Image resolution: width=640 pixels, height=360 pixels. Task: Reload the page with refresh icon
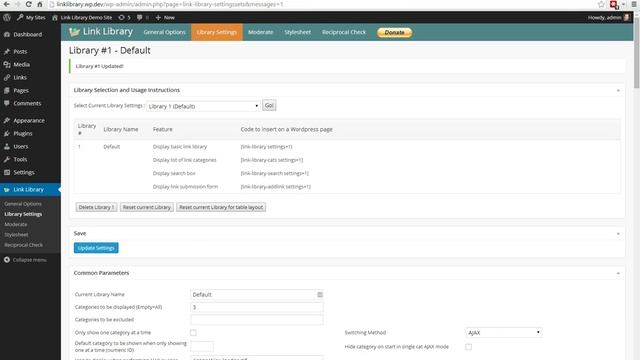[x=28, y=4]
